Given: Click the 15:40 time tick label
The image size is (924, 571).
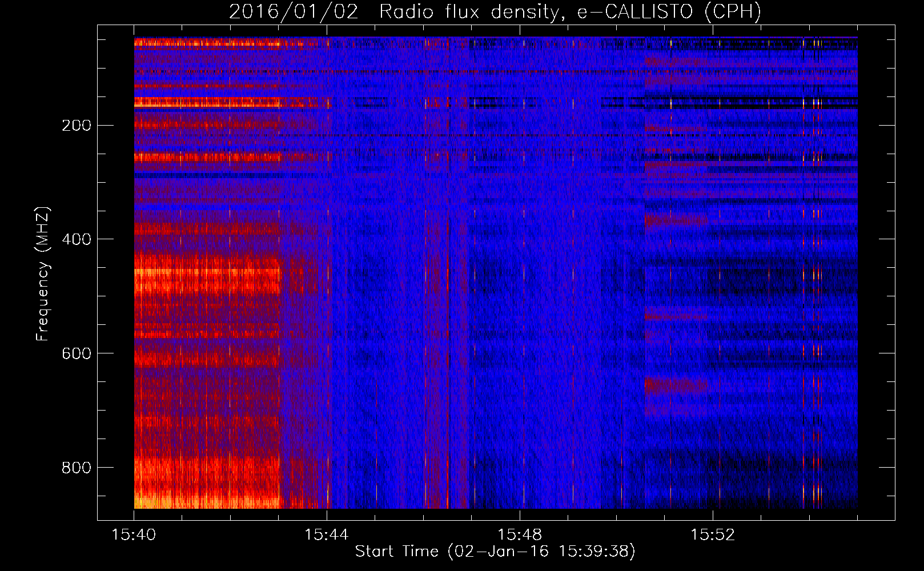Looking at the screenshot, I should tap(134, 535).
